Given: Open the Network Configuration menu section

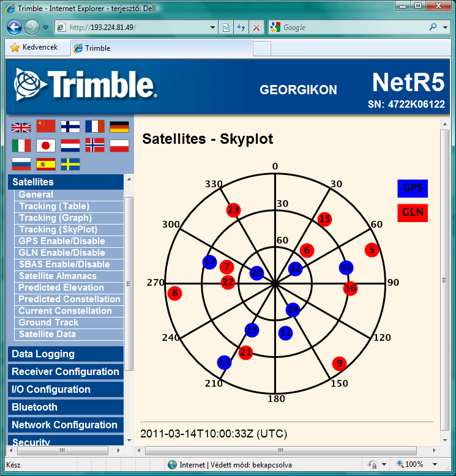Looking at the screenshot, I should coord(65,425).
